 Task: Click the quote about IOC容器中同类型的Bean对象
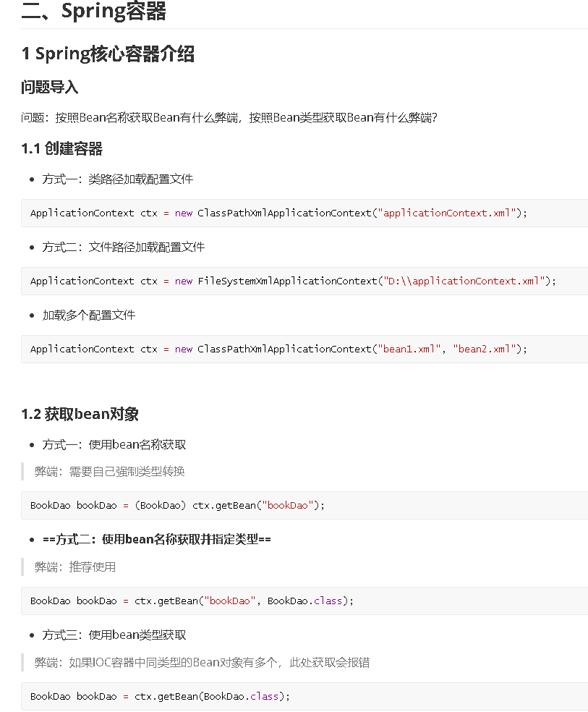click(203, 663)
